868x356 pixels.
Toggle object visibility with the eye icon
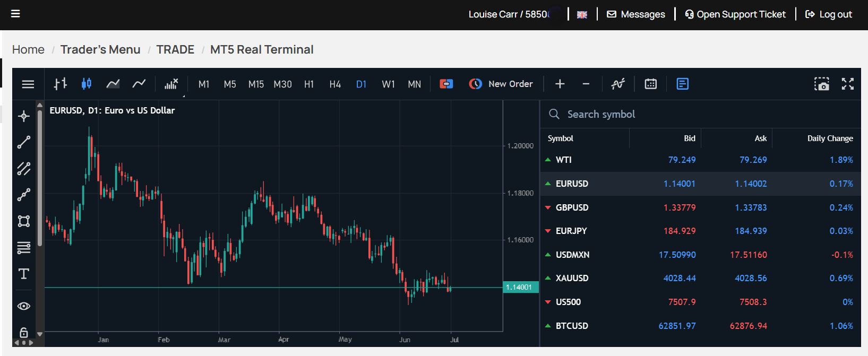tap(24, 306)
